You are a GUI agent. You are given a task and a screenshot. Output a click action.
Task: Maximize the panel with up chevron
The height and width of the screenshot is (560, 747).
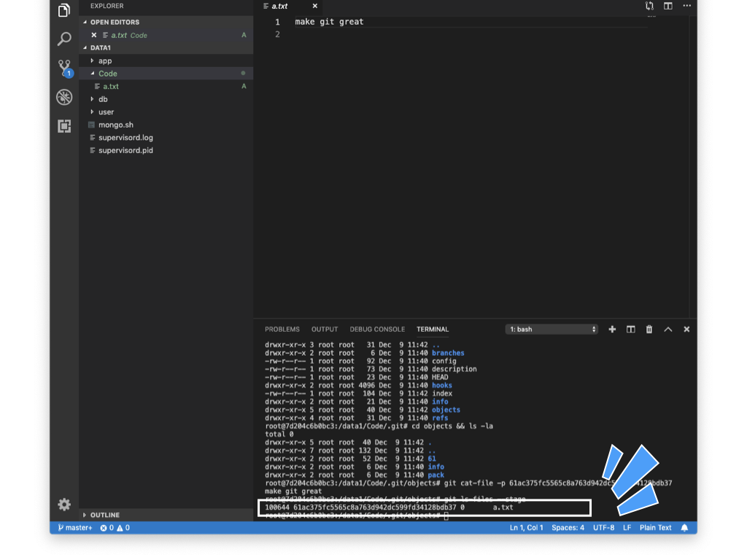(x=668, y=329)
